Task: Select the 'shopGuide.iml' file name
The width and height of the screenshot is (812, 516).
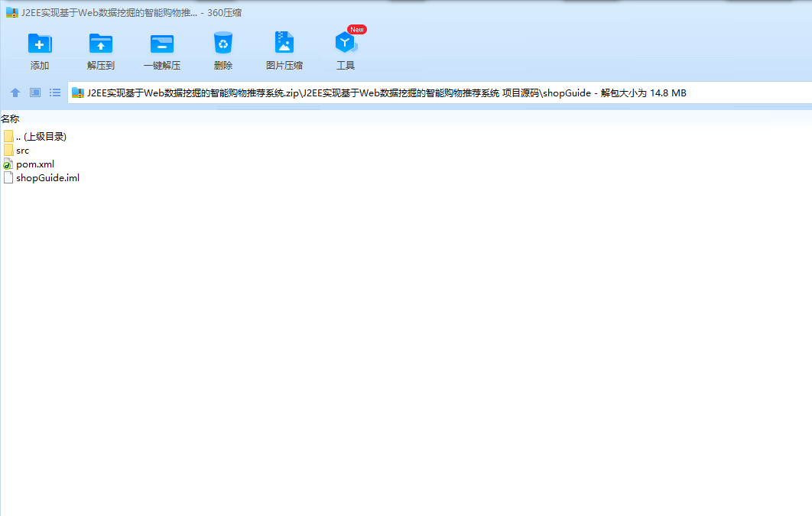Action: click(x=47, y=177)
